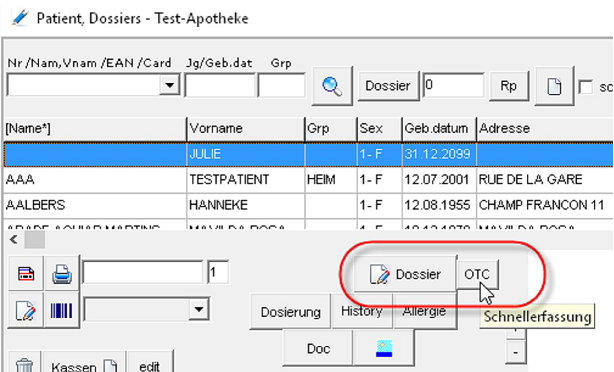Click the CHAMP FRANCON 11 address cell
The height and width of the screenshot is (372, 614).
pos(545,205)
